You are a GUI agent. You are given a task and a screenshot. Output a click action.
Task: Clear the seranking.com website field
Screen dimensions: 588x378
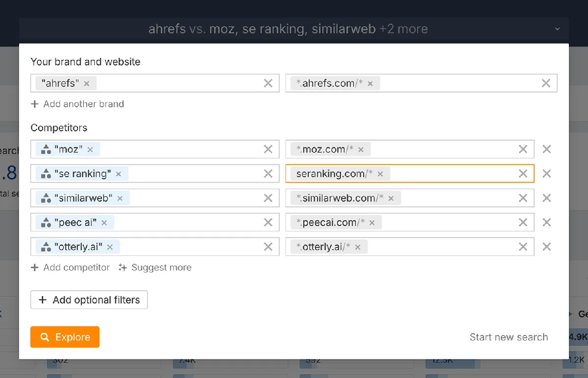point(523,174)
